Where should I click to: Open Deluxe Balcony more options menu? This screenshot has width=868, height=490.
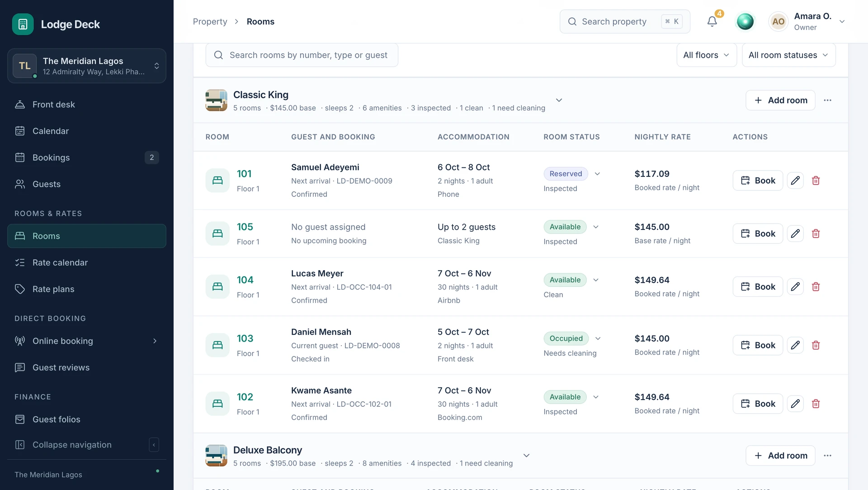[827, 456]
